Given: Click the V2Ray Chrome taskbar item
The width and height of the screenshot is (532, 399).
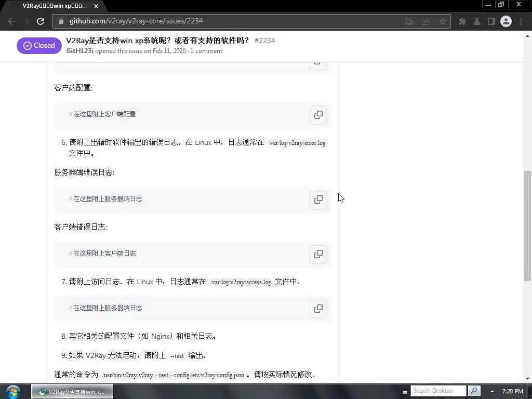Looking at the screenshot, I should pyautogui.click(x=72, y=392).
